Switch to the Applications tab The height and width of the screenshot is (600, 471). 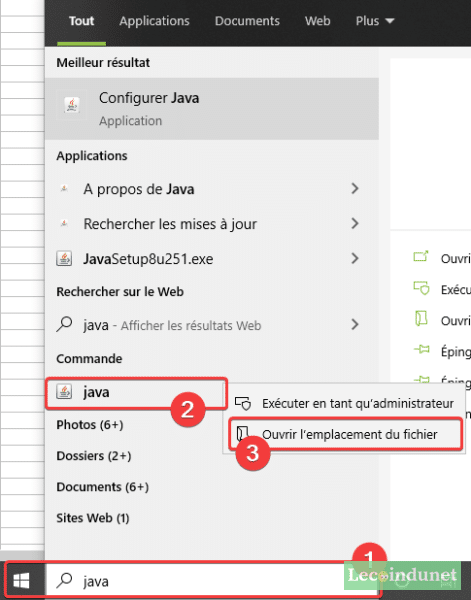pos(154,21)
